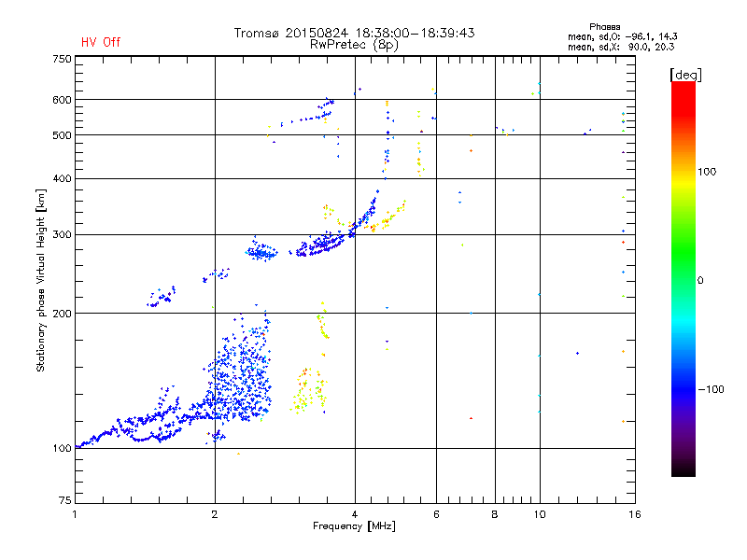
Task: Click the 'Frequency [MHz]' axis label
Action: pyautogui.click(x=354, y=526)
